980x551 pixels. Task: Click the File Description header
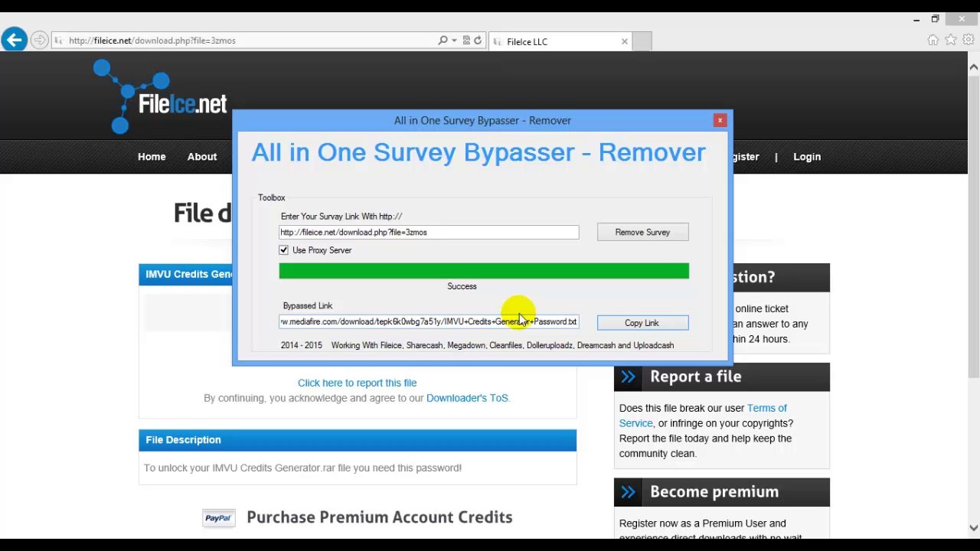(358, 440)
